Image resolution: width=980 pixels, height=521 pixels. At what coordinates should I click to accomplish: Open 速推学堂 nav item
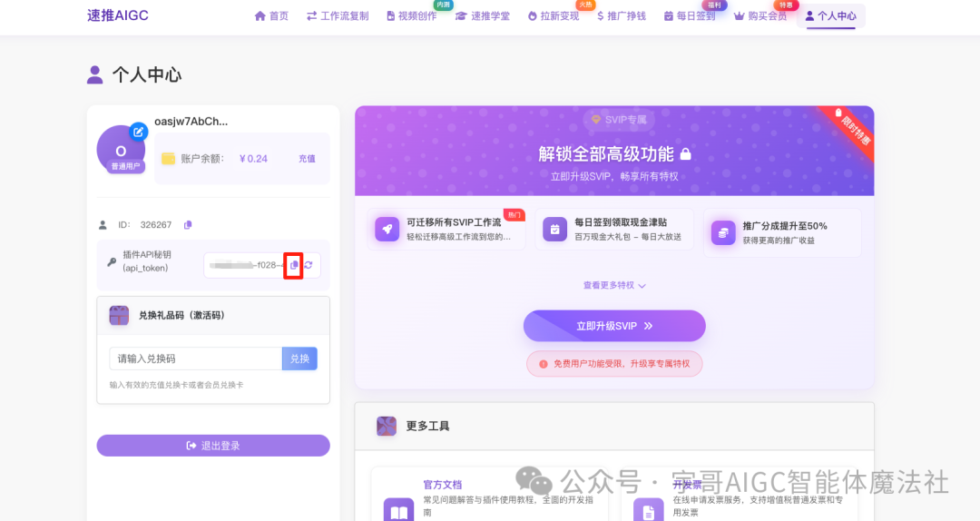pyautogui.click(x=483, y=16)
